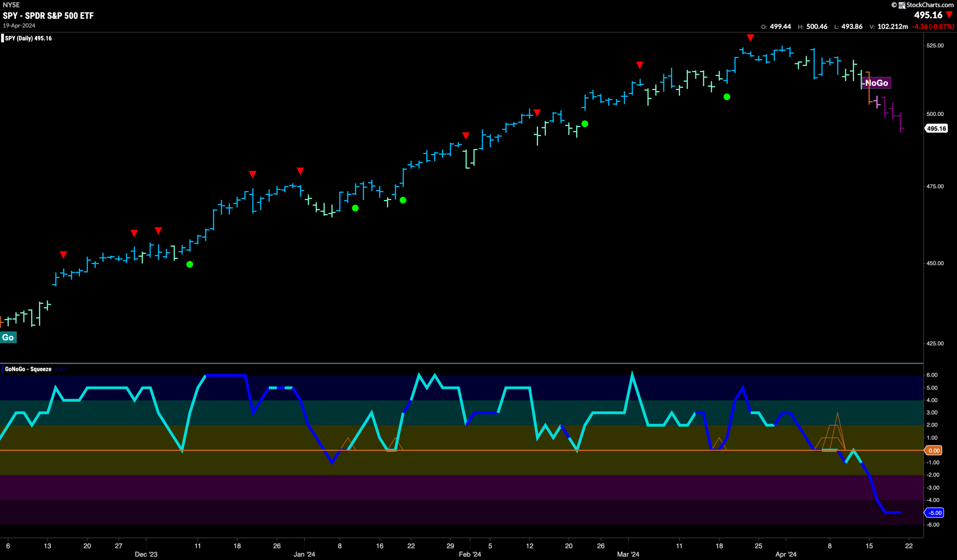Click the green circle marker near 22 January

403,200
